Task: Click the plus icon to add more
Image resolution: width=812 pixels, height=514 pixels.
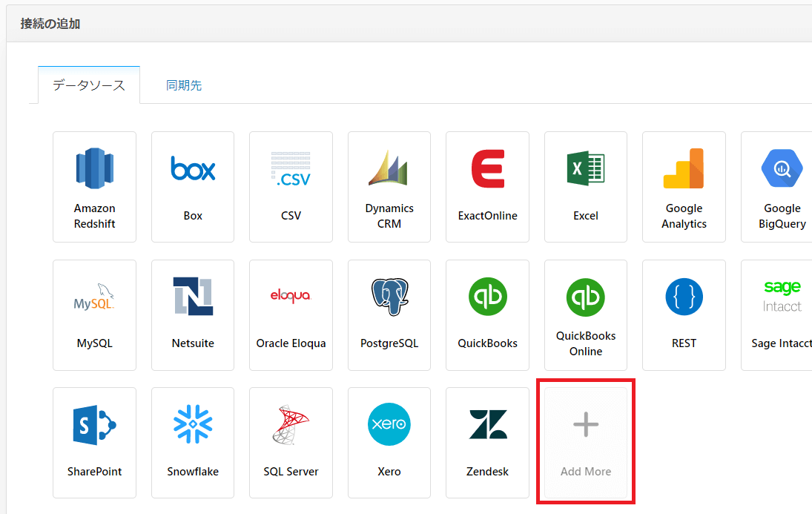Action: coord(586,424)
